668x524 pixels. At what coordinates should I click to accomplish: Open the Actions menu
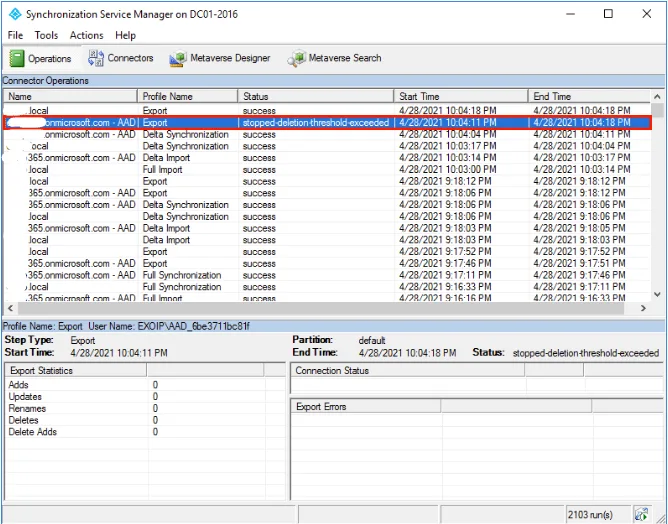(86, 35)
